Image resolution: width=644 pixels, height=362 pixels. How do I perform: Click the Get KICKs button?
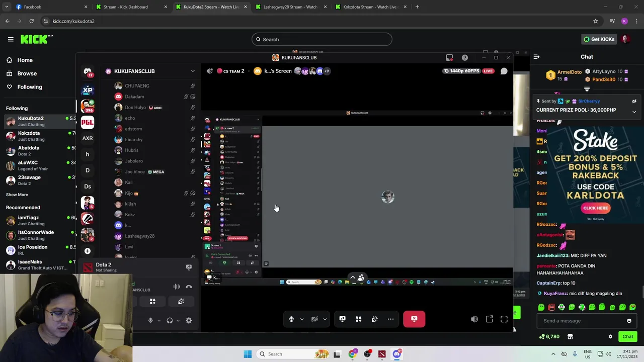pos(599,39)
